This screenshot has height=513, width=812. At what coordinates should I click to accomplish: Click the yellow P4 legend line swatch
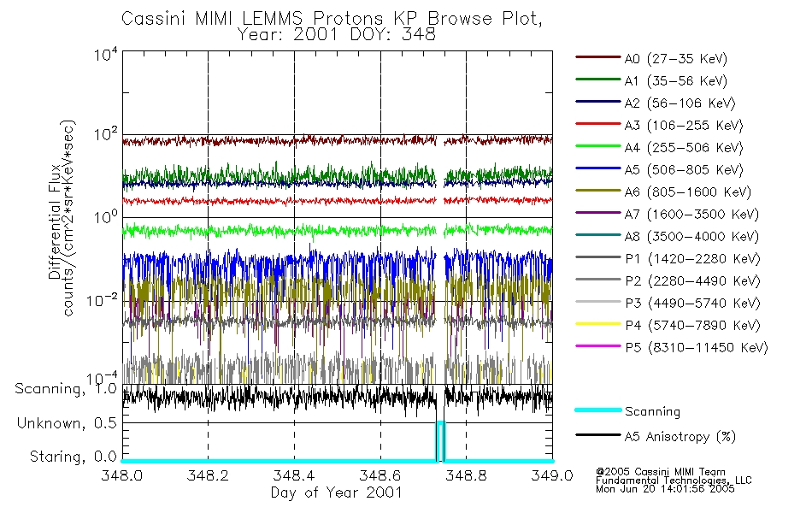coord(597,324)
